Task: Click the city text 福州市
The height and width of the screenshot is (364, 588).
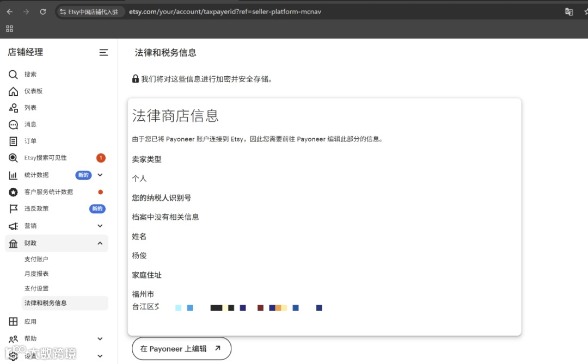Action: 143,294
